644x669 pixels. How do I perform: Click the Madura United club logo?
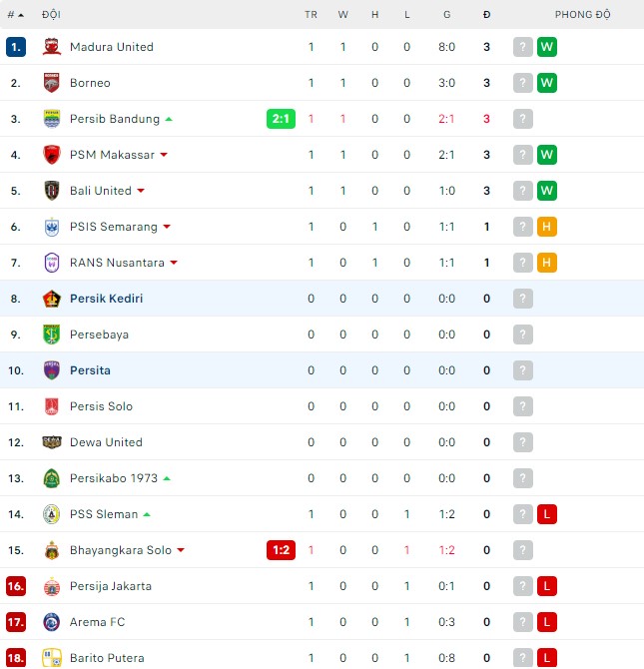52,47
